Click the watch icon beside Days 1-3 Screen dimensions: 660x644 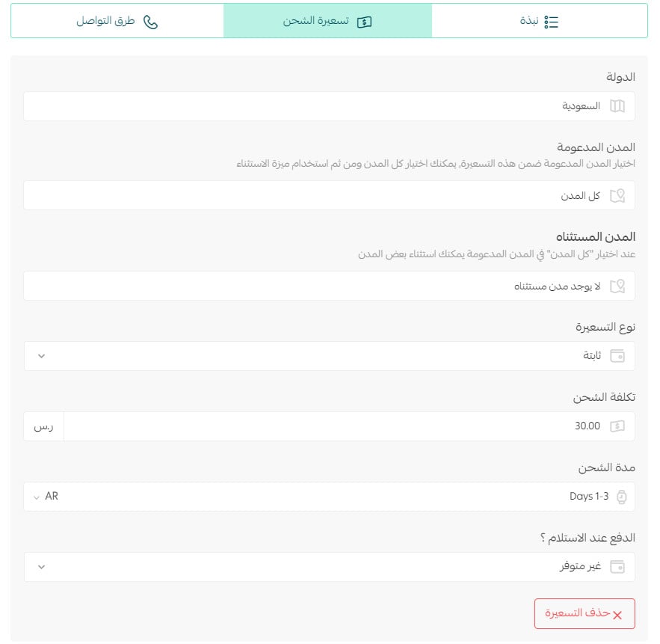[x=621, y=497]
